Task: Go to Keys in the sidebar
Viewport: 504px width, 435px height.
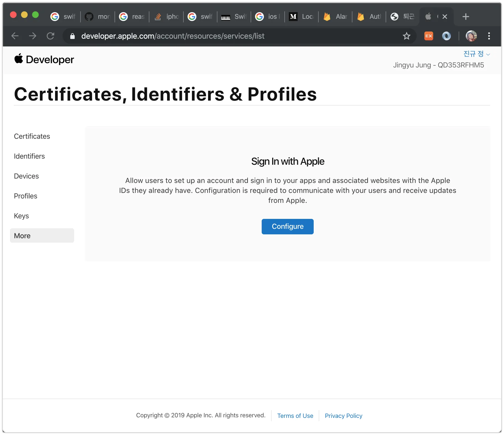Action: (21, 216)
